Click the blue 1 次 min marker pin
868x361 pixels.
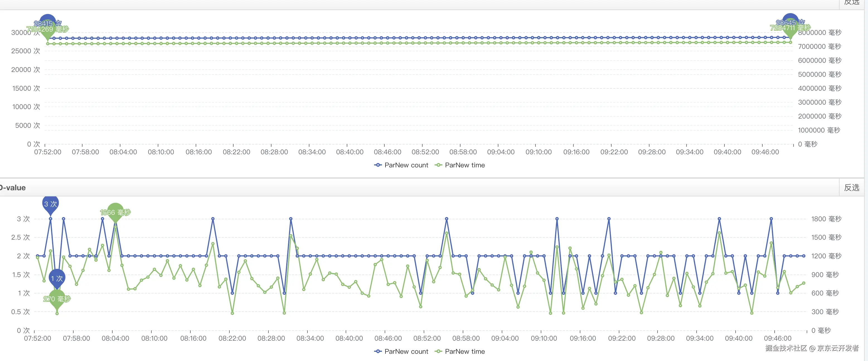click(x=57, y=278)
